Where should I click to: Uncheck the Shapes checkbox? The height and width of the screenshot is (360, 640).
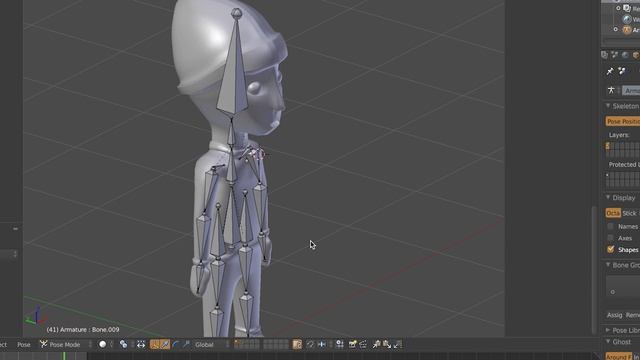click(611, 249)
